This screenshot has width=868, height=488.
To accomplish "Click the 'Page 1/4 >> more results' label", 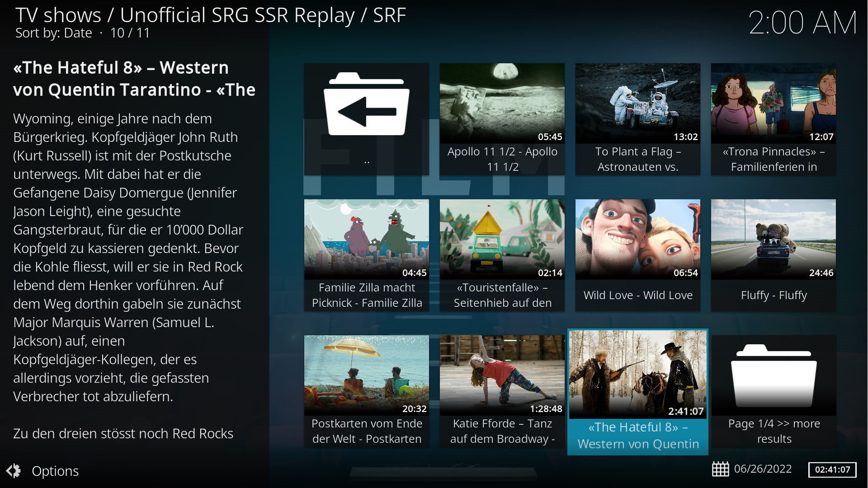I will point(774,431).
